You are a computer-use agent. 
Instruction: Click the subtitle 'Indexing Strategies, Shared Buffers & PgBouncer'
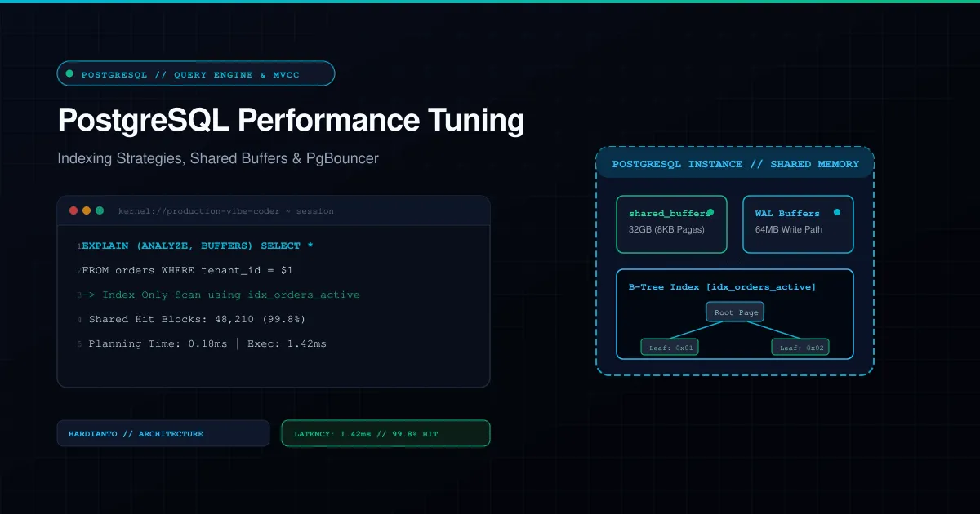[x=218, y=158]
